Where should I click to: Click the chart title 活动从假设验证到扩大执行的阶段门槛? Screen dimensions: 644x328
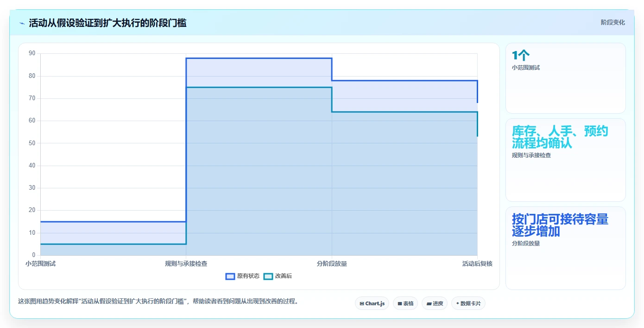pos(107,23)
